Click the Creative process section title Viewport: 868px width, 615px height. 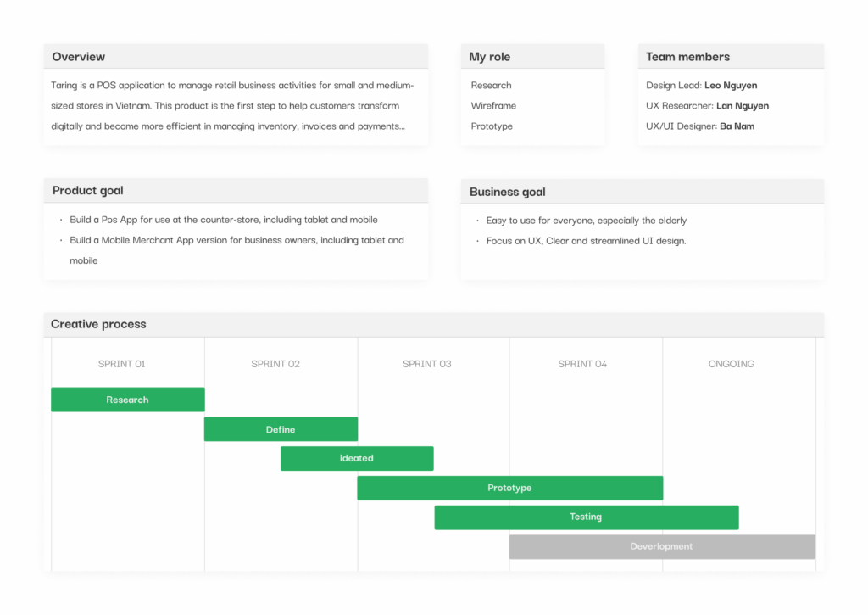pyautogui.click(x=98, y=324)
